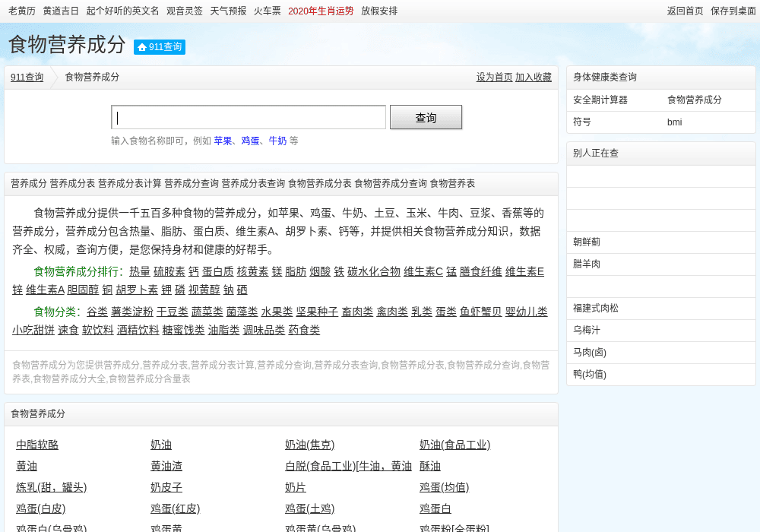The height and width of the screenshot is (532, 760).
Task: Click the 911查询 breadcrumb link
Action: point(27,77)
